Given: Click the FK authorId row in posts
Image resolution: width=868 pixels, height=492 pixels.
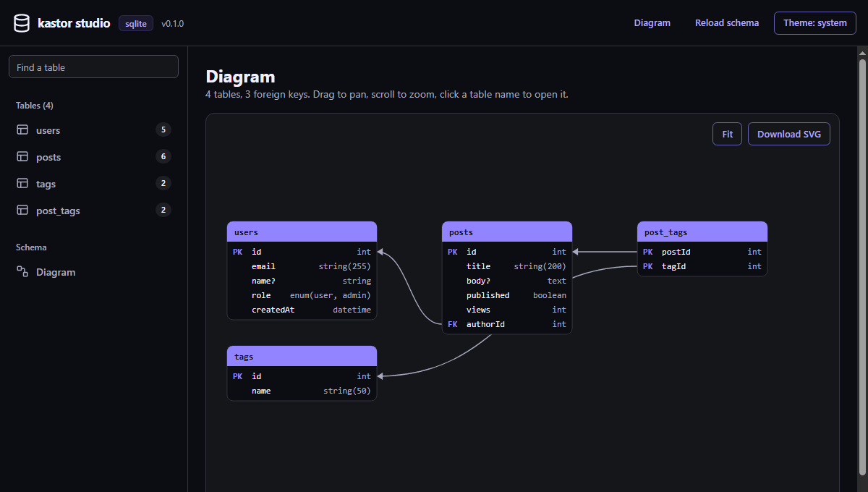Looking at the screenshot, I should pyautogui.click(x=507, y=324).
